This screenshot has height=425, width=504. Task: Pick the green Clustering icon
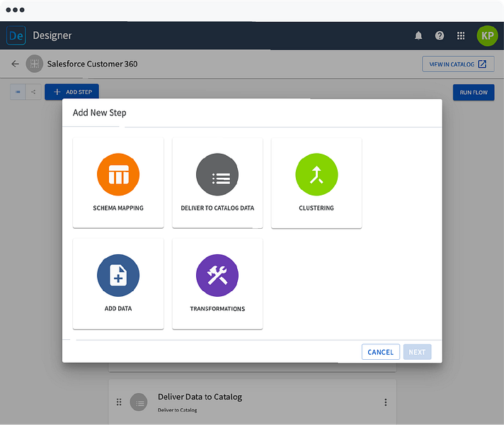pos(316,174)
